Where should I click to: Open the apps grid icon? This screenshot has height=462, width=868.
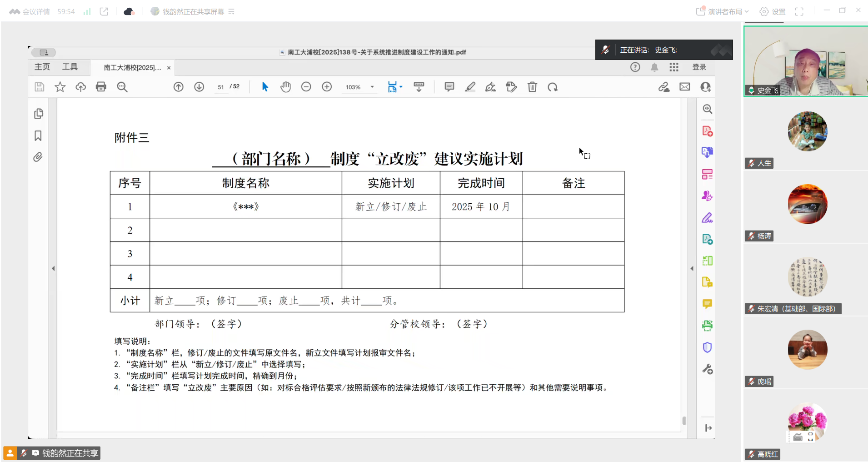point(674,67)
